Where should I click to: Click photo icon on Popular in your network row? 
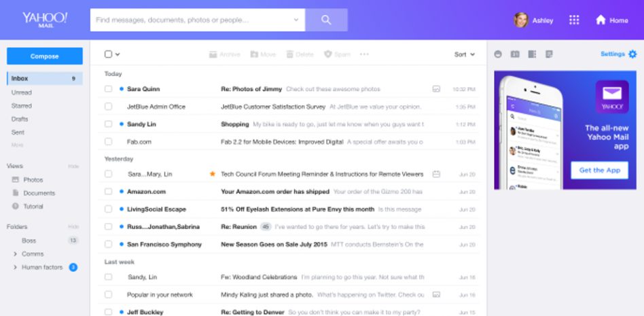pyautogui.click(x=436, y=295)
